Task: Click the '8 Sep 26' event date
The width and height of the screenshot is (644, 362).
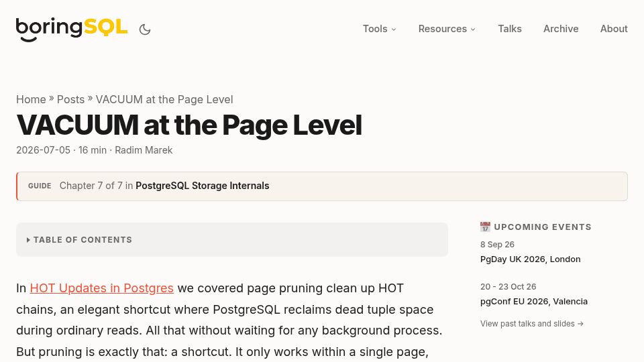Action: pyautogui.click(x=497, y=244)
